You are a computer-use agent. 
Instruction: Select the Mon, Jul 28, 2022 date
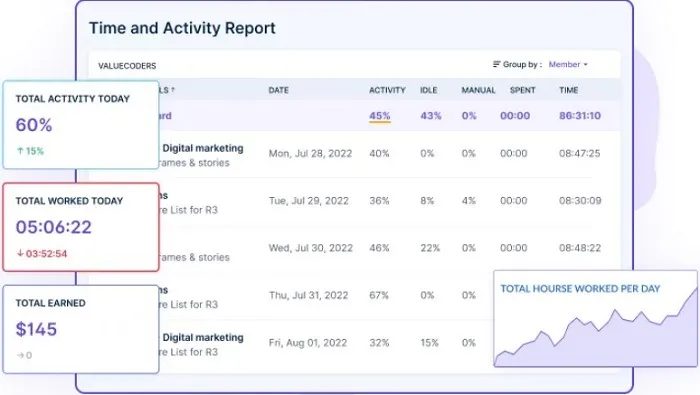click(x=310, y=154)
